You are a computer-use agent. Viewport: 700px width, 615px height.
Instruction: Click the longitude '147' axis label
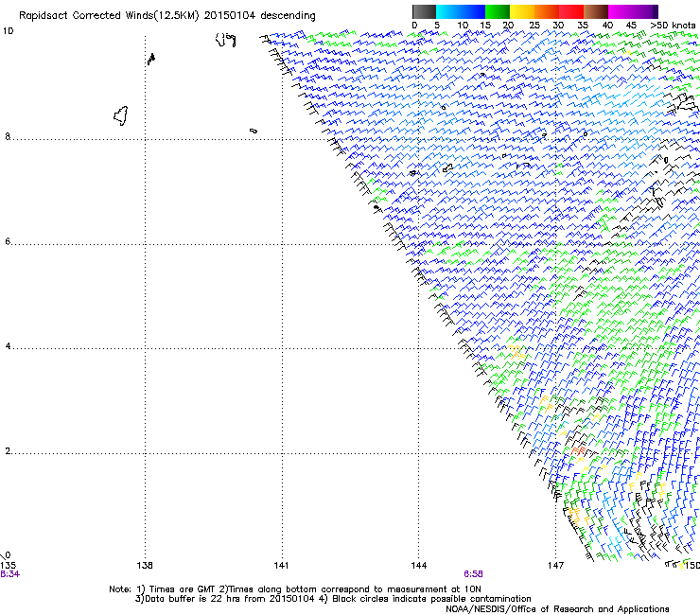click(x=555, y=566)
